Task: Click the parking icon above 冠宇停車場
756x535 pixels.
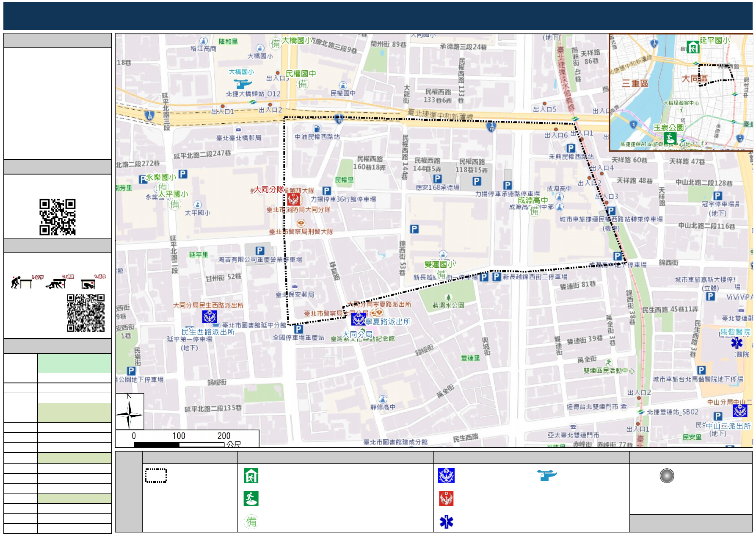Action: pyautogui.click(x=717, y=196)
